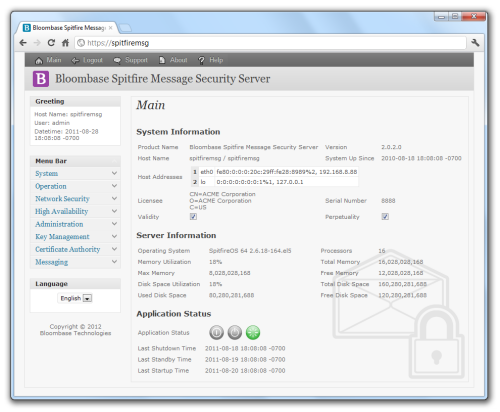This screenshot has width=500, height=412.
Task: Select the Bloombase Spitfire browser tab
Action: 67,28
